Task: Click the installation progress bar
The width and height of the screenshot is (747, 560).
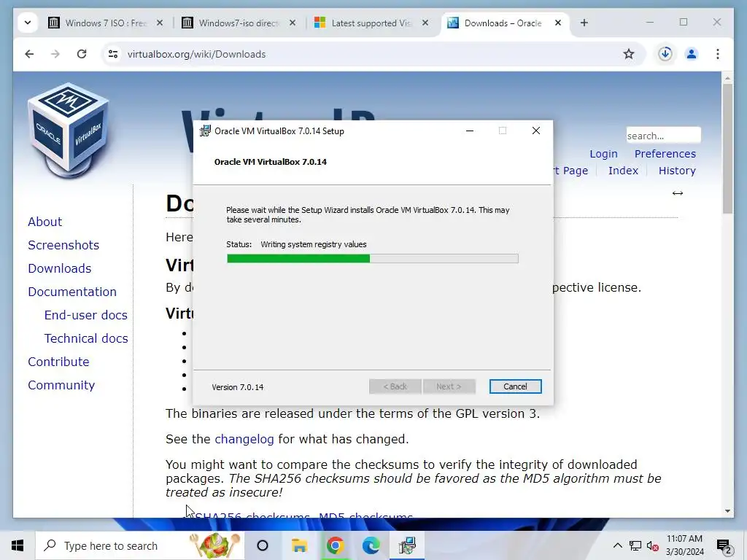Action: (x=373, y=259)
